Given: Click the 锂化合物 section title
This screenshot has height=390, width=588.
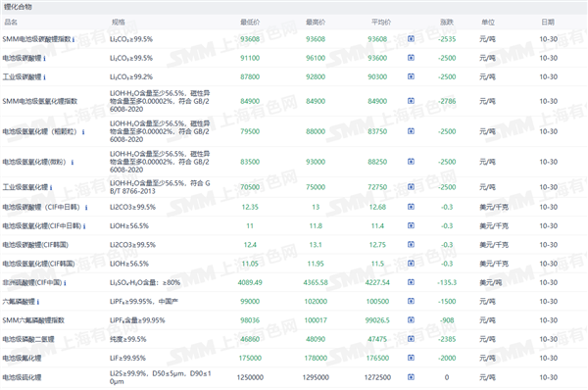Looking at the screenshot, I should (18, 7).
